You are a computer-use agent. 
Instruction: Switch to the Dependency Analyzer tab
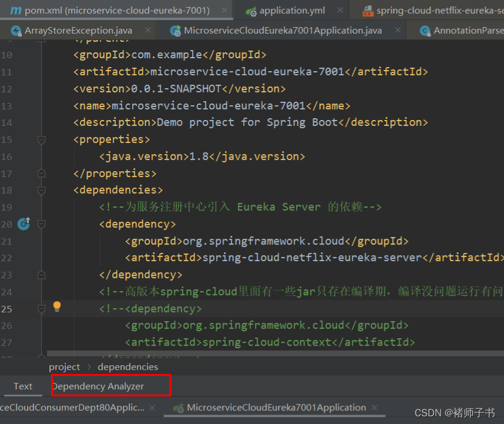98,386
